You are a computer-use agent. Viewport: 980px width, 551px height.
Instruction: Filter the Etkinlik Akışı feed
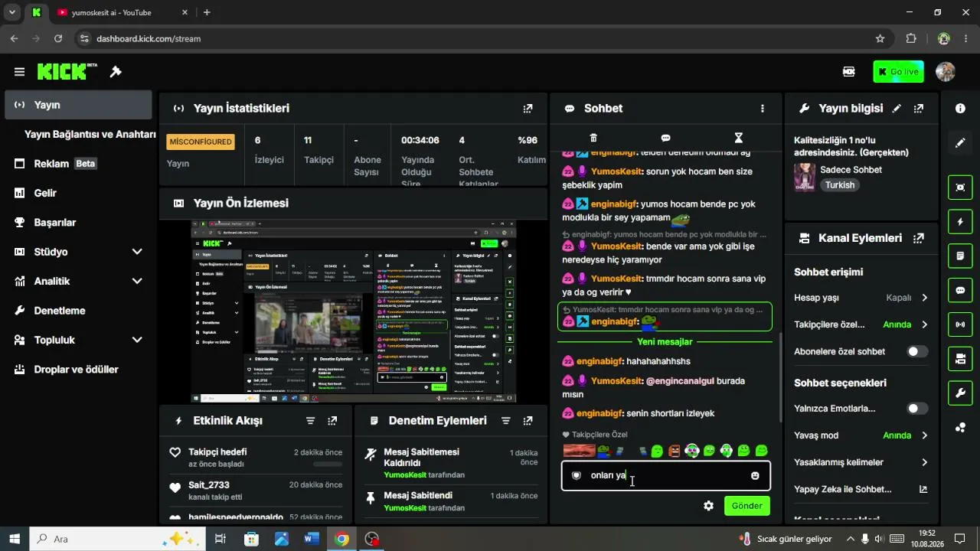(x=310, y=421)
